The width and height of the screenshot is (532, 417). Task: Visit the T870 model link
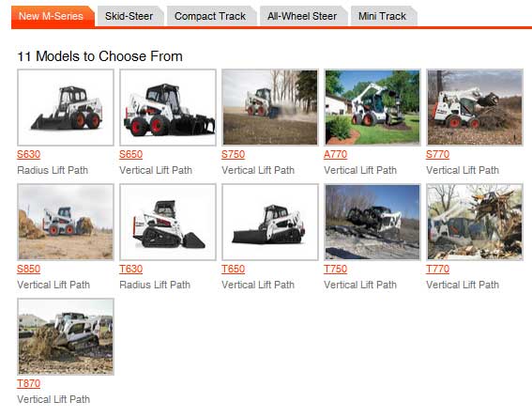[x=29, y=384]
